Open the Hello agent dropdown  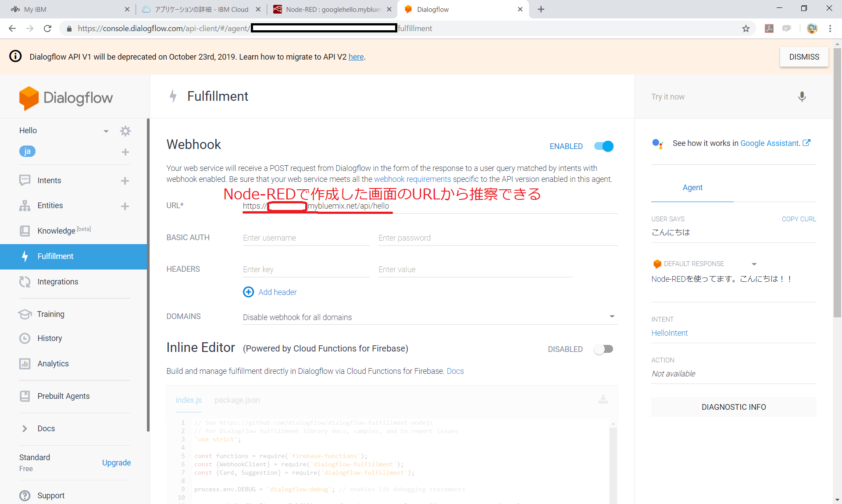(x=106, y=131)
